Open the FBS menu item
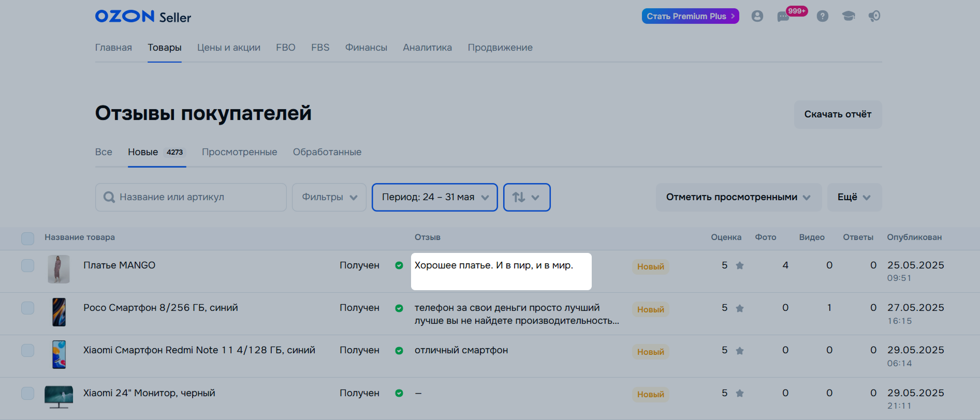Image resolution: width=980 pixels, height=420 pixels. pyautogui.click(x=320, y=48)
